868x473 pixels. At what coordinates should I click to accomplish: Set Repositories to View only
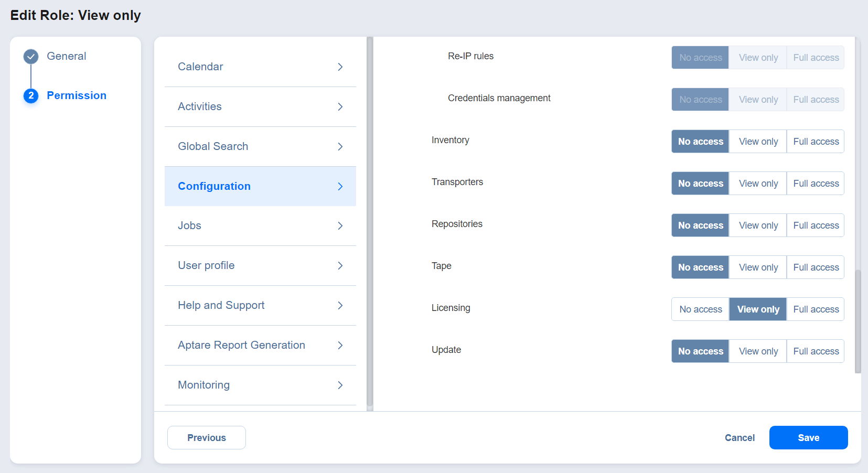tap(758, 225)
